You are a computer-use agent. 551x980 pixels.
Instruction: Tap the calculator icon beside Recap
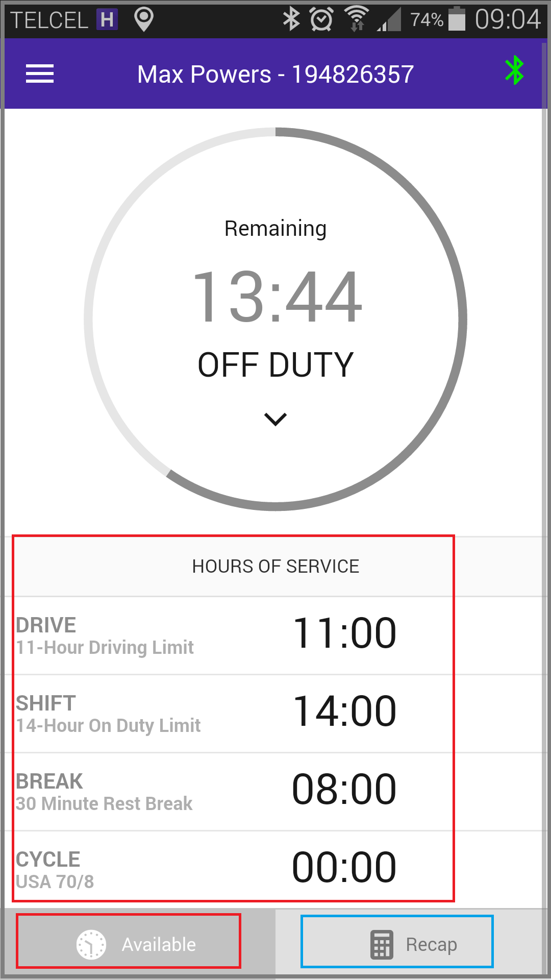(382, 945)
